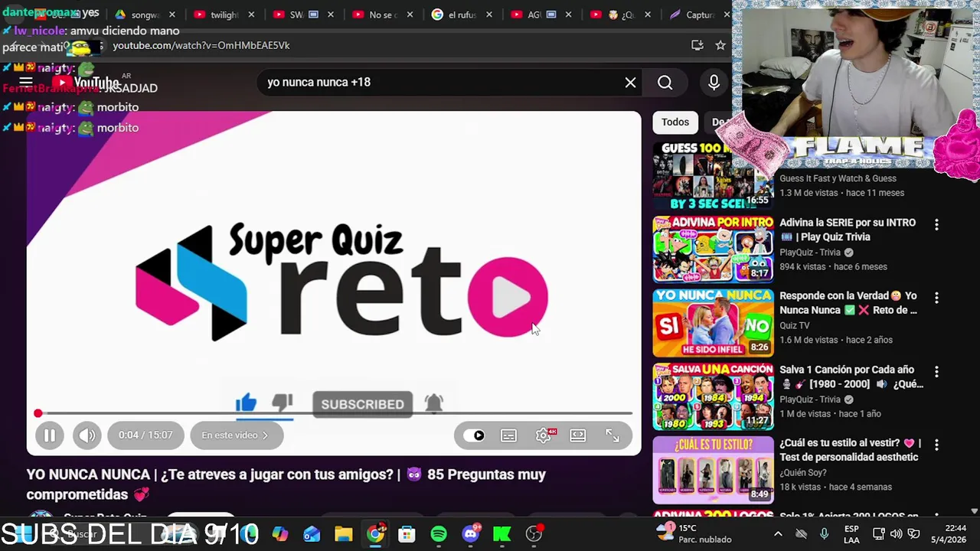Image resolution: width=980 pixels, height=551 pixels.
Task: Switch to the 'twilight' YouTube tab
Action: point(223,15)
